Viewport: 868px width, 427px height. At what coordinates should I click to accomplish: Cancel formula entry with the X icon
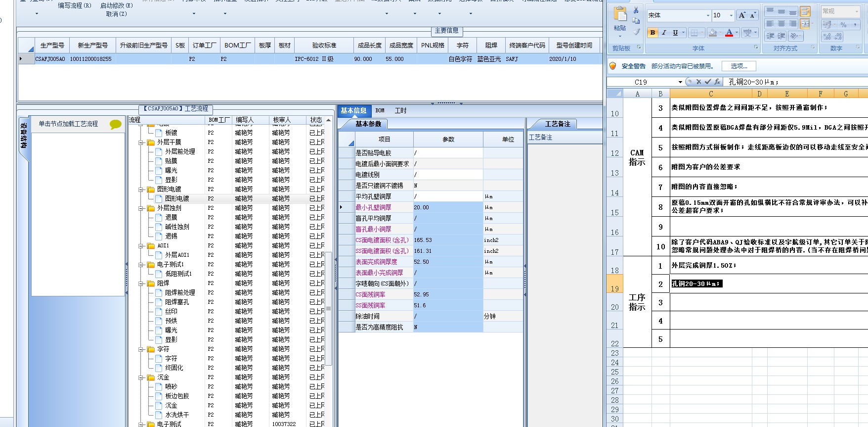pyautogui.click(x=698, y=82)
